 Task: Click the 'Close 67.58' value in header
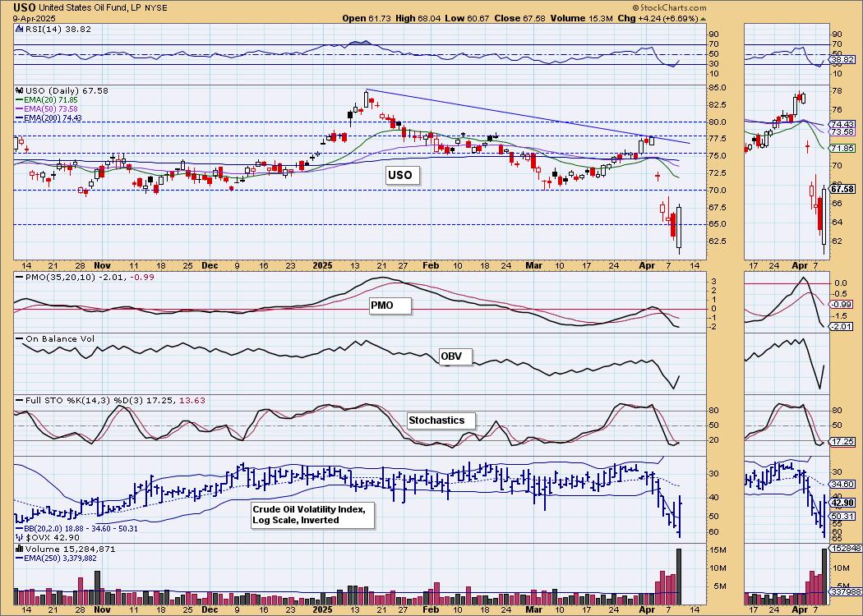(x=520, y=18)
